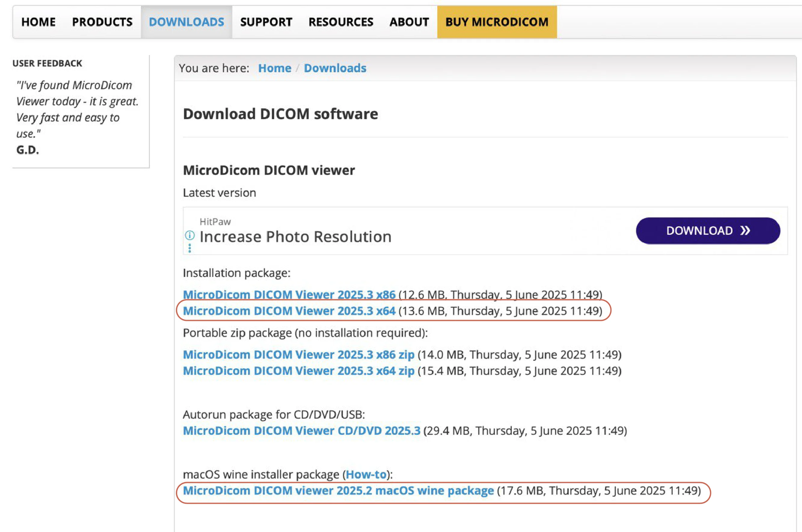The width and height of the screenshot is (802, 532).
Task: Follow the Home breadcrumb link
Action: (x=275, y=68)
